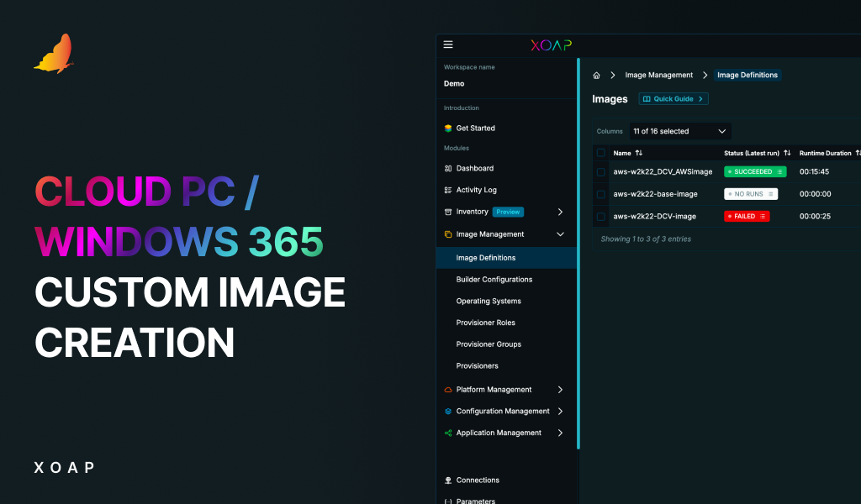Screen dimensions: 861x504
Task: Open aws-w2k22-base-image image name
Action: pyautogui.click(x=655, y=194)
